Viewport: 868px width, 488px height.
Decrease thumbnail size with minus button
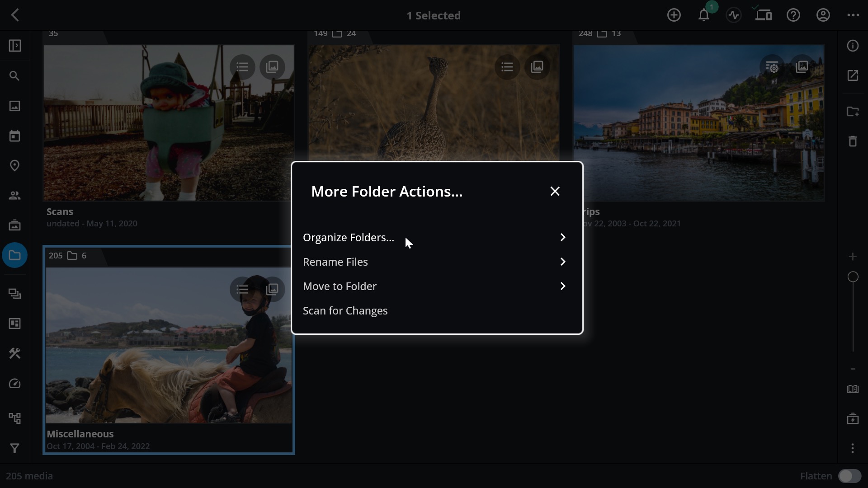click(x=853, y=369)
